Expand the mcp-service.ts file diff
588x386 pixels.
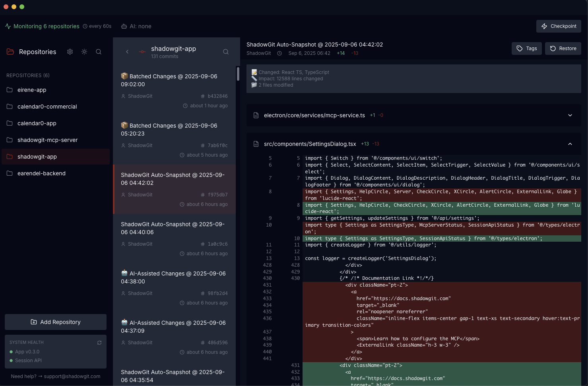pyautogui.click(x=570, y=115)
